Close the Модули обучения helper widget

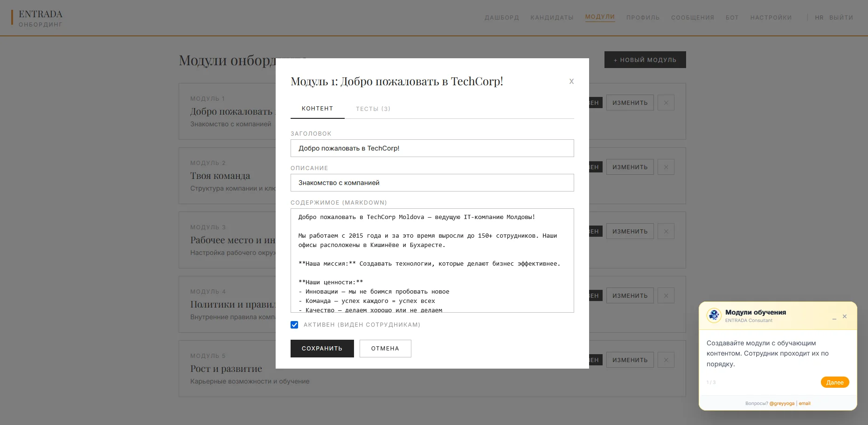(x=845, y=316)
